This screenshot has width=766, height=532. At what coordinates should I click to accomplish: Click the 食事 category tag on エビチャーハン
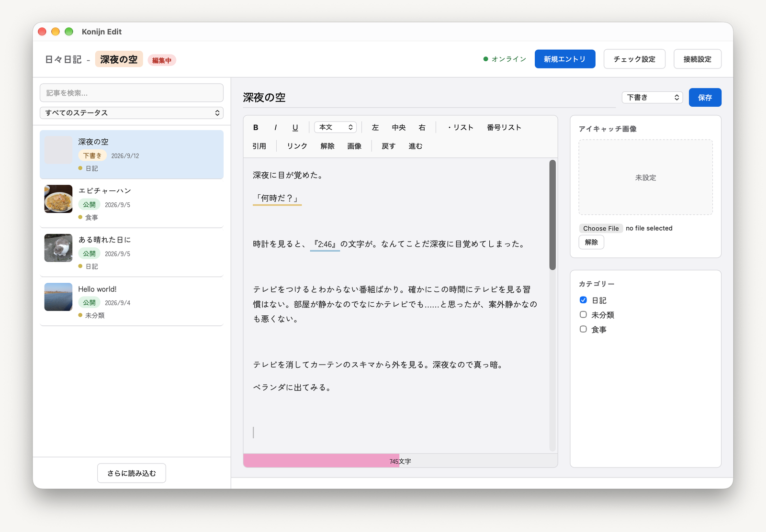coord(88,217)
